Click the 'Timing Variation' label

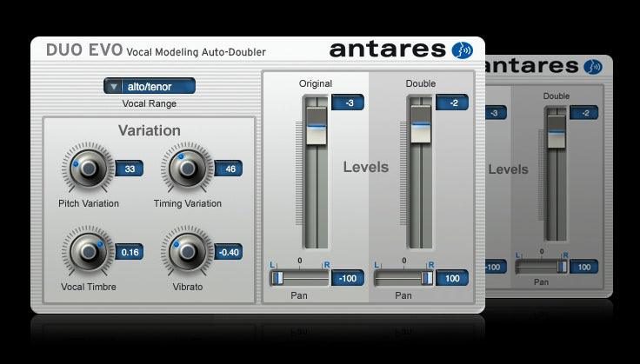pos(187,203)
